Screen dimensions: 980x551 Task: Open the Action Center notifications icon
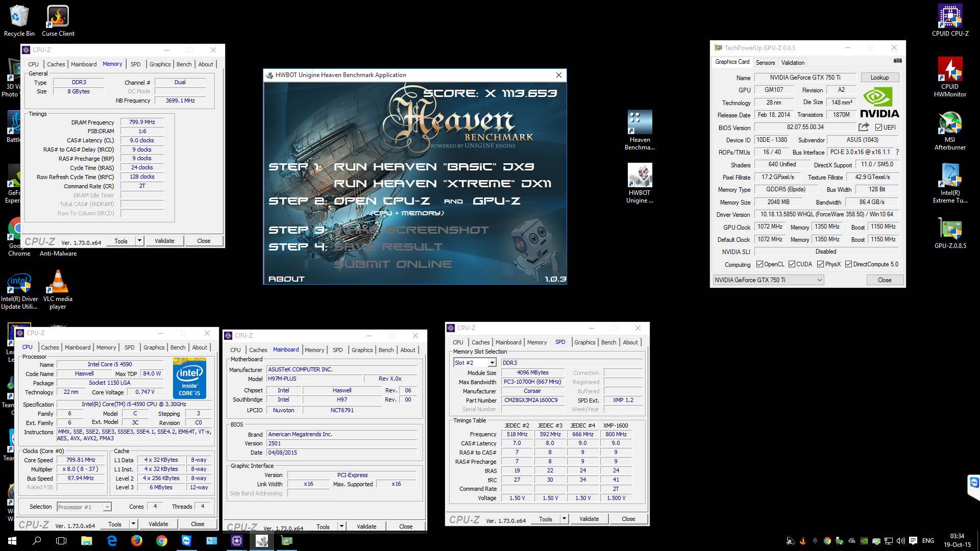913,541
